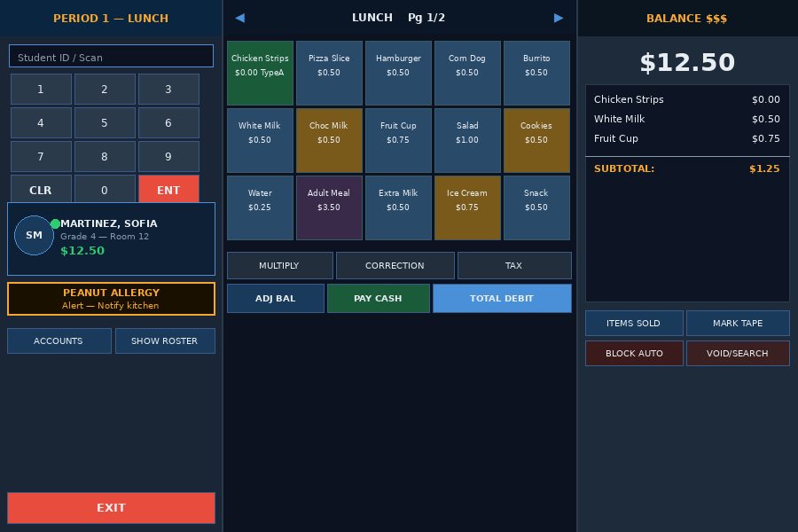Click BLOCK AUTO button
This screenshot has height=532, width=798.
click(634, 353)
